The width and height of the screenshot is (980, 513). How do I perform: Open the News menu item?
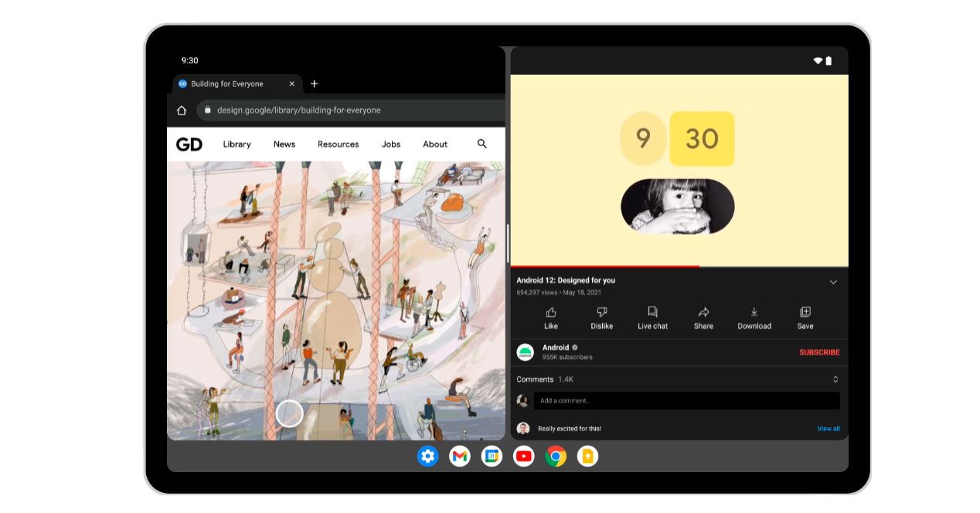coord(284,144)
